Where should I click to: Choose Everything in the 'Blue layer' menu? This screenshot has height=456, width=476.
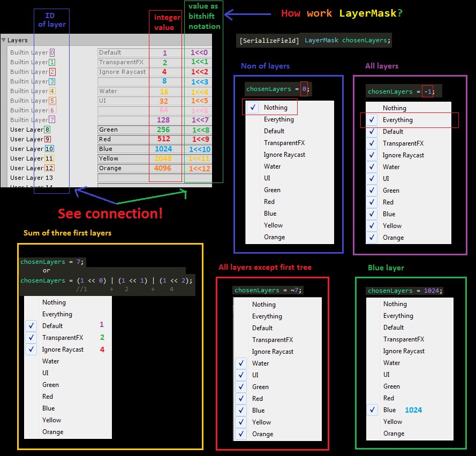pos(410,316)
